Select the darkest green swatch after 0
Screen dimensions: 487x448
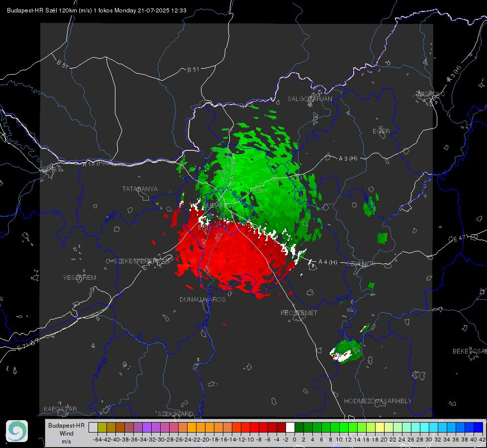pyautogui.click(x=299, y=427)
